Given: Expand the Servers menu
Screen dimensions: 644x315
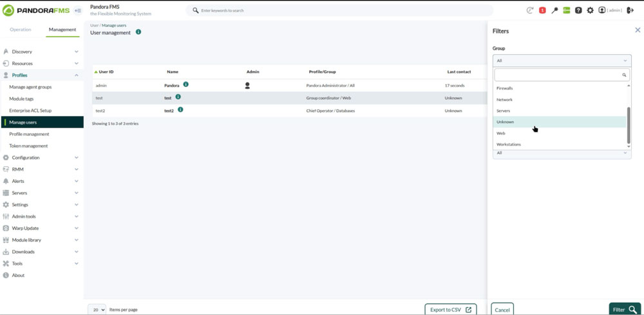Looking at the screenshot, I should pyautogui.click(x=41, y=193).
